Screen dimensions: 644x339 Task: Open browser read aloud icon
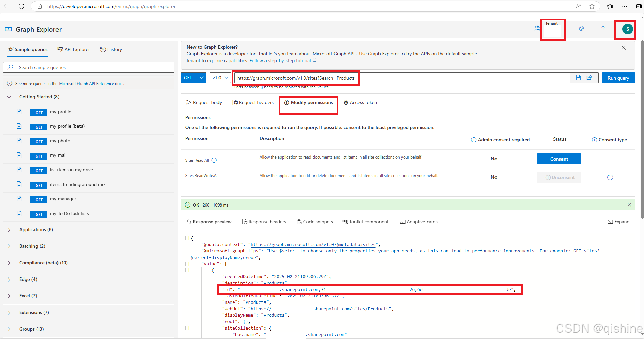579,6
